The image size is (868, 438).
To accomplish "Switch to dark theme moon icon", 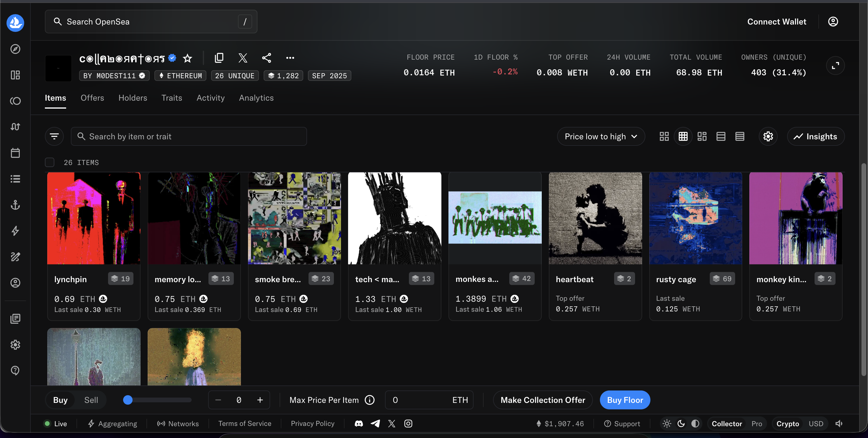I will 681,424.
